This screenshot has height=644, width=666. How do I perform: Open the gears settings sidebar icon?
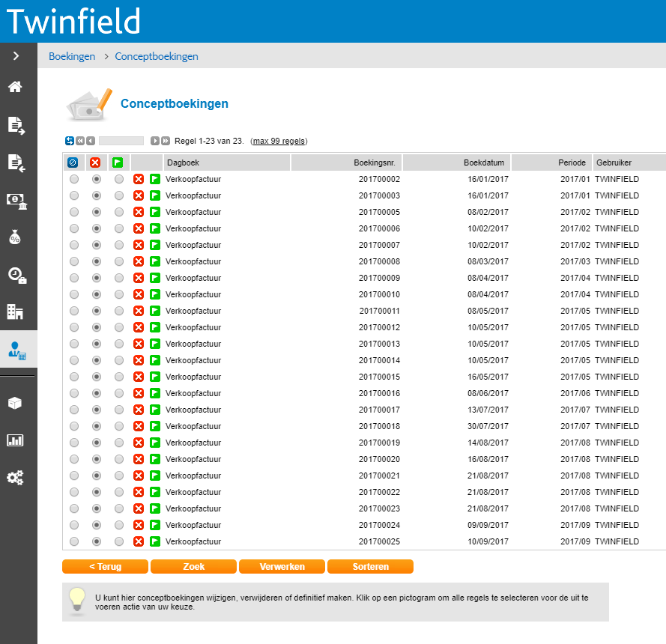point(15,477)
